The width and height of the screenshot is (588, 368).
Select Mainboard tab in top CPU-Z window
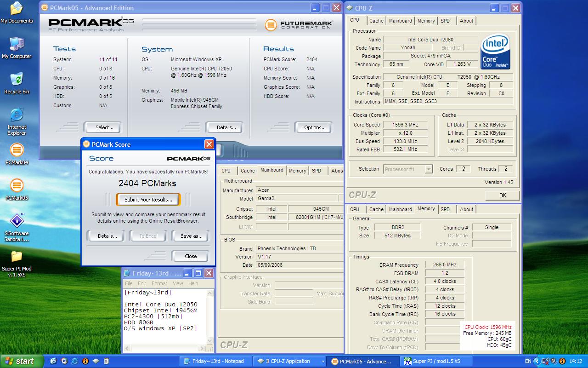click(400, 21)
